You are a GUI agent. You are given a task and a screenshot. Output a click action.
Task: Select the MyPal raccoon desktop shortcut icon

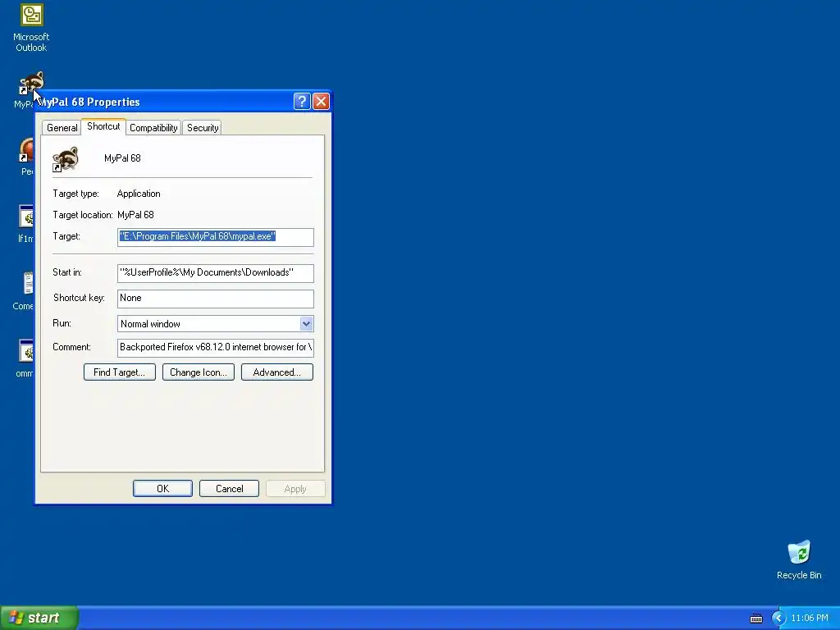[x=31, y=83]
